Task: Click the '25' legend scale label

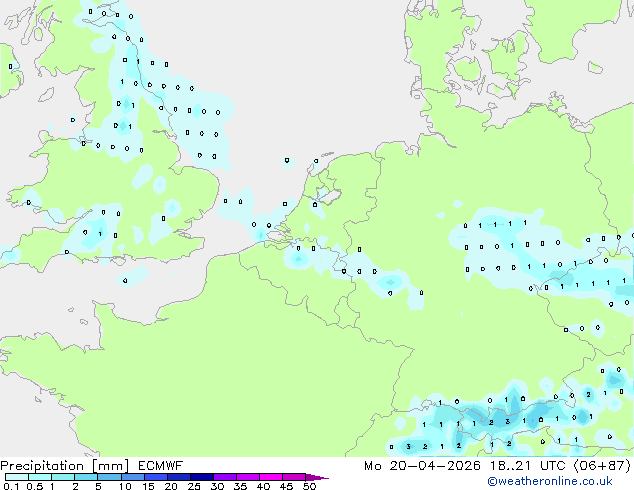Action: [x=194, y=486]
